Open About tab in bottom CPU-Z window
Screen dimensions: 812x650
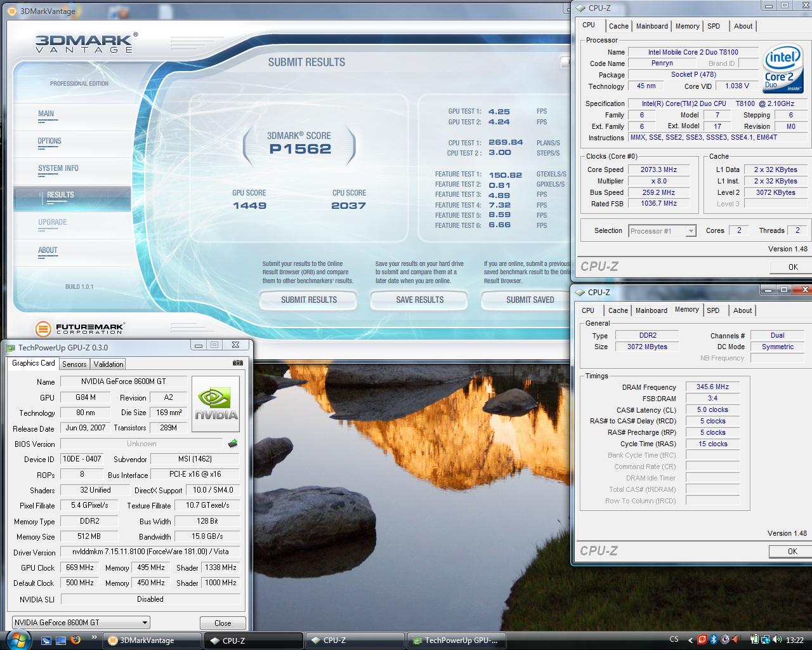click(x=743, y=310)
